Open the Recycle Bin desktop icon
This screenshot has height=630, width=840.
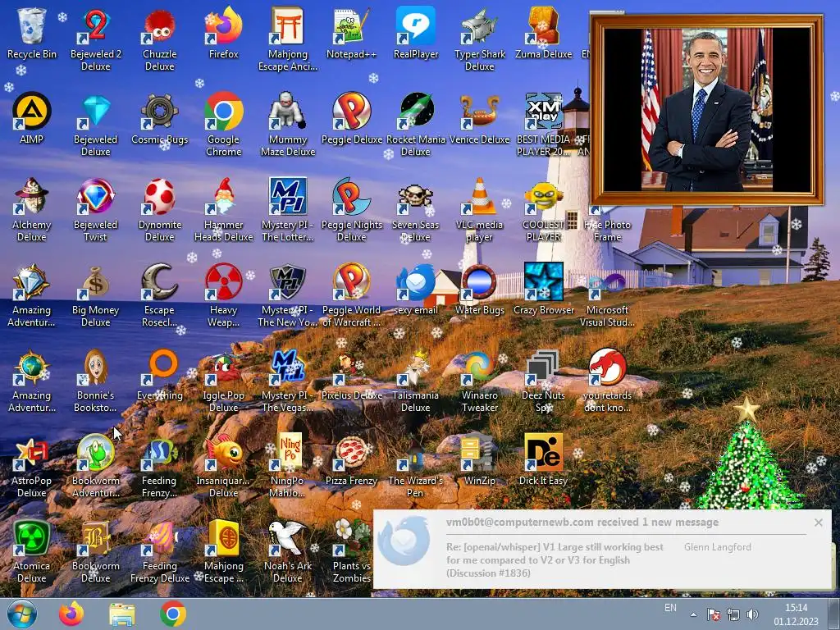[x=32, y=33]
